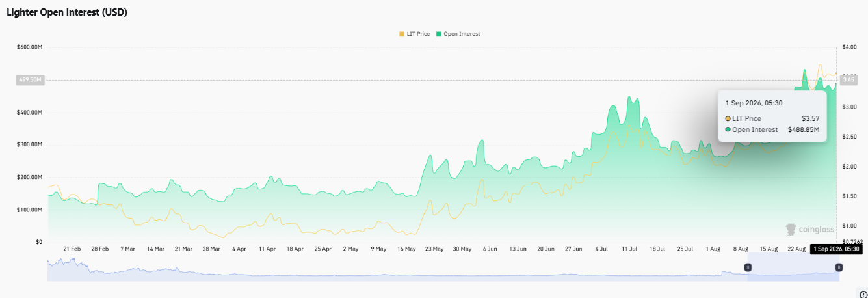Viewport: 868px width, 298px height.
Task: Click the right handle of the range slider
Action: 839,267
